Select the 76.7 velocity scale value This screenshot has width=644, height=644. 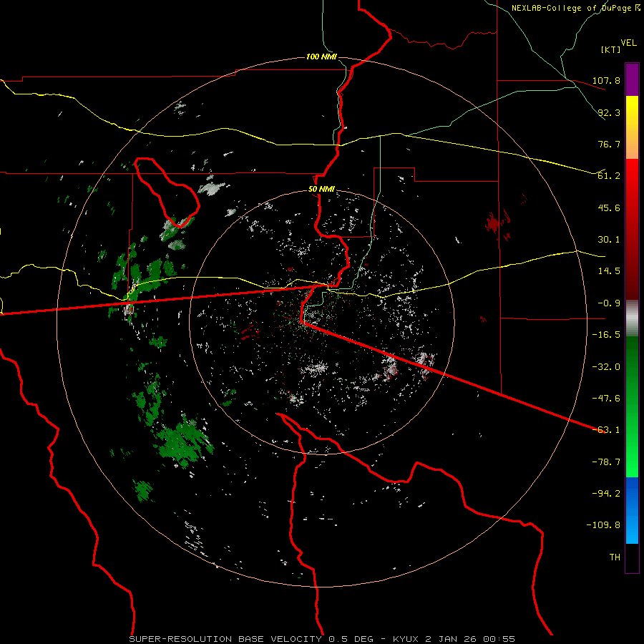pos(609,144)
